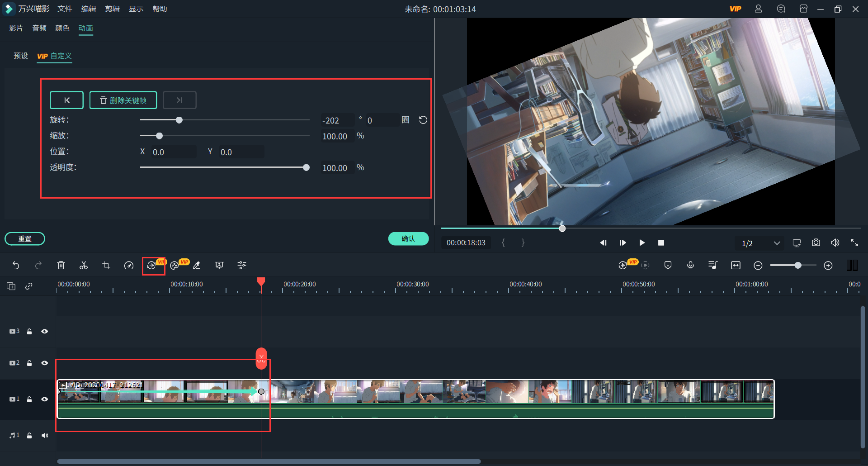Click the rotation value input field
The width and height of the screenshot is (868, 466).
coord(337,120)
